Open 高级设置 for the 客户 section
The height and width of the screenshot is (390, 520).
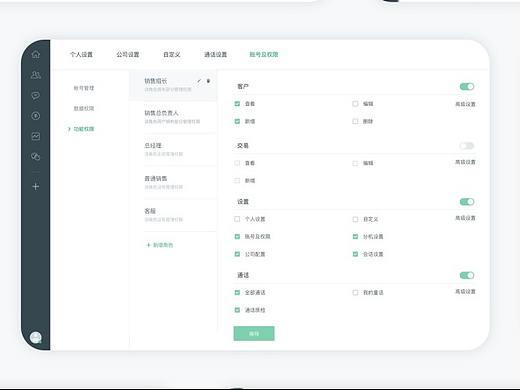465,104
